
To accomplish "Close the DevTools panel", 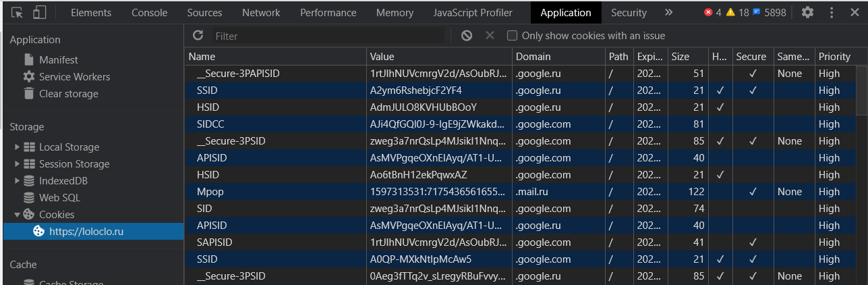I will (x=853, y=13).
